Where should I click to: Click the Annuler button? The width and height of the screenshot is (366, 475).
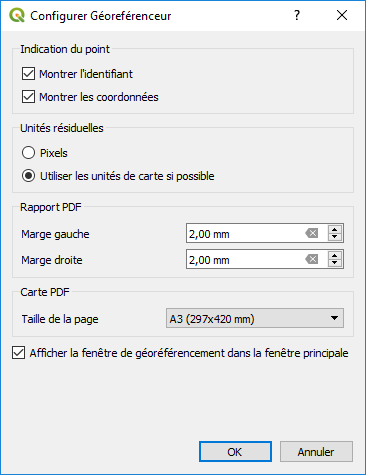tap(316, 452)
